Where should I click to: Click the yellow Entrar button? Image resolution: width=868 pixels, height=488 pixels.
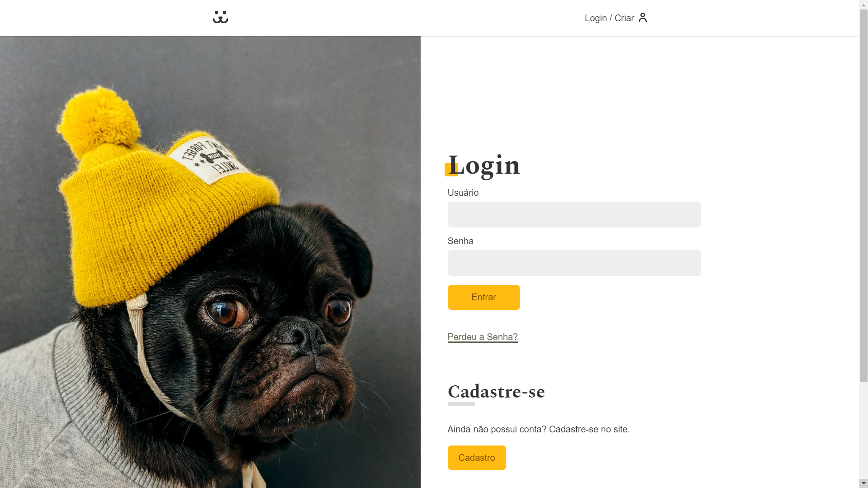tap(484, 297)
